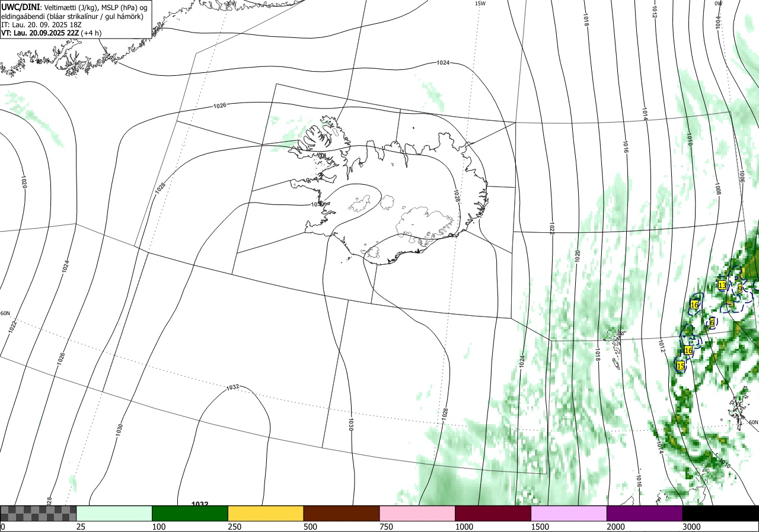Click the yellow lightning marker labeled 13
Screen dimensions: 759x532
(x=722, y=285)
